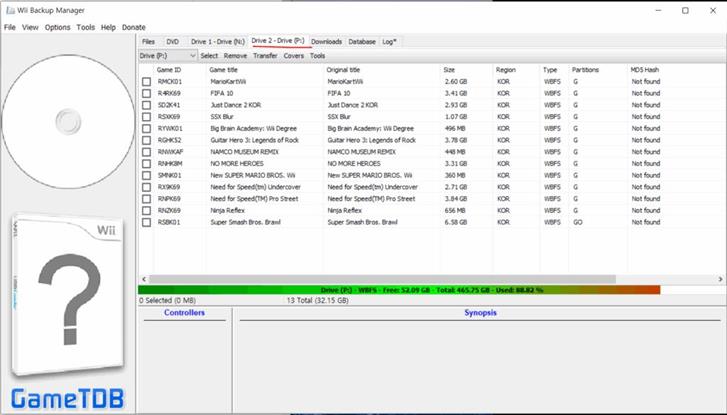This screenshot has width=727, height=415.
Task: Sort by Partitions column header
Action: click(598, 70)
